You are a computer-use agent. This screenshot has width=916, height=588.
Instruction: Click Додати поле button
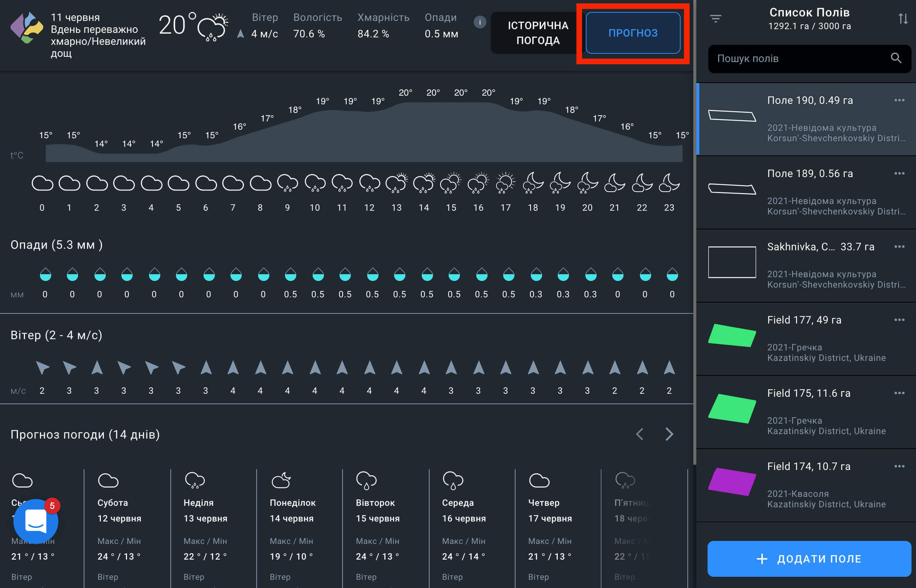pyautogui.click(x=809, y=558)
